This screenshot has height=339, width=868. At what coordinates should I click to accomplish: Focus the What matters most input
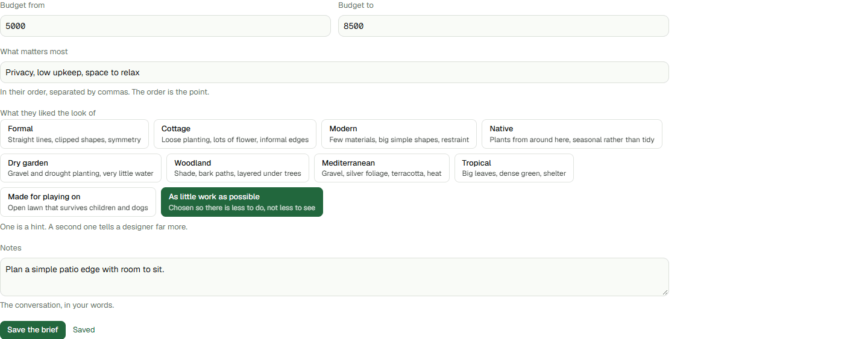pos(335,72)
